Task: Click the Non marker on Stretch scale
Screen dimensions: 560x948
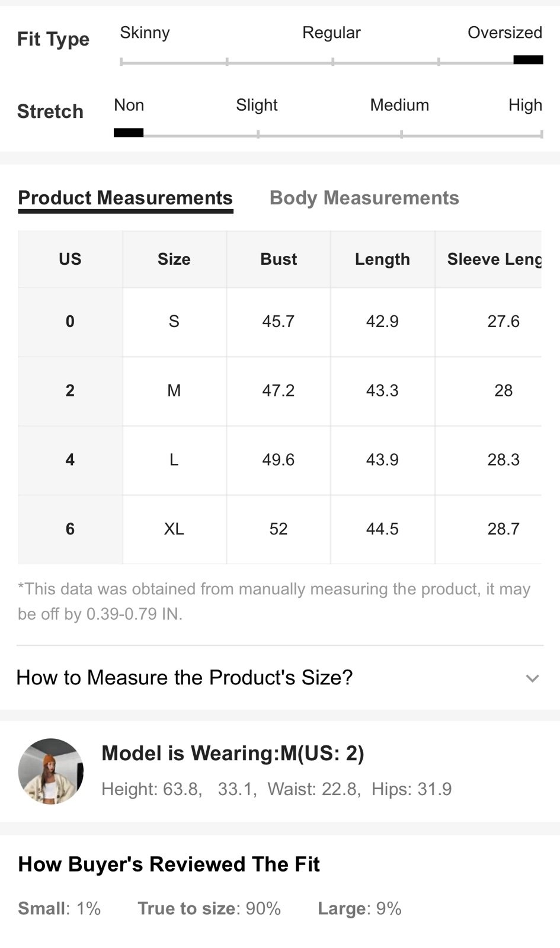Action: coord(129,133)
